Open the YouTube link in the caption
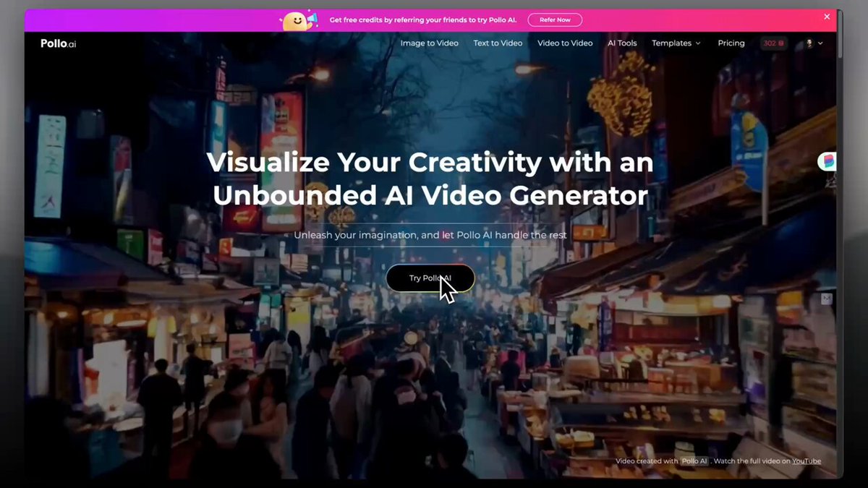The height and width of the screenshot is (488, 868). point(807,461)
